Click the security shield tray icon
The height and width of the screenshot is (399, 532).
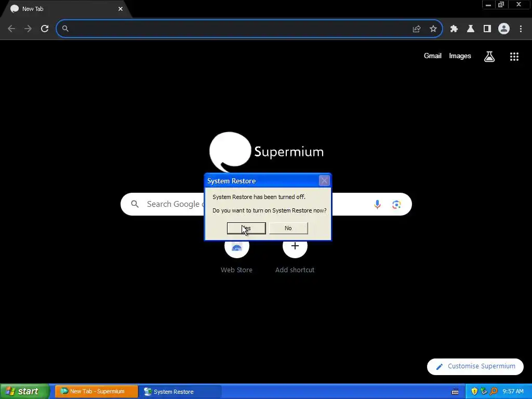(x=474, y=392)
